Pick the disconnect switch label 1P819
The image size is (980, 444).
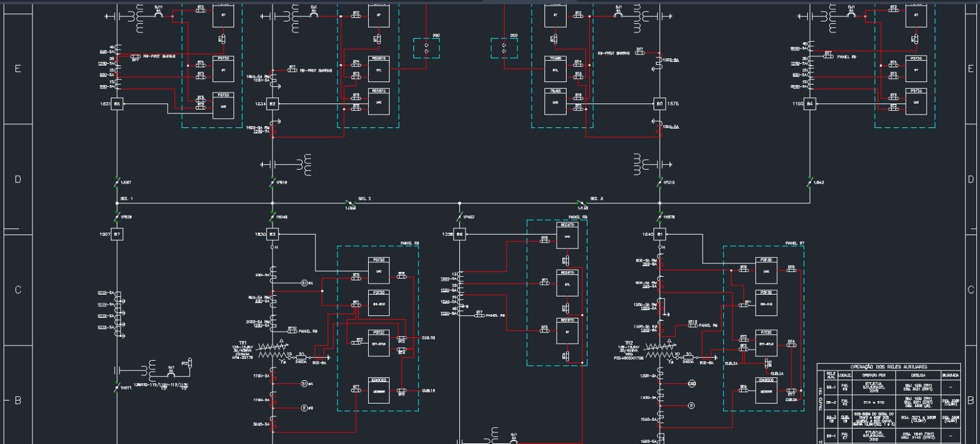[282, 182]
